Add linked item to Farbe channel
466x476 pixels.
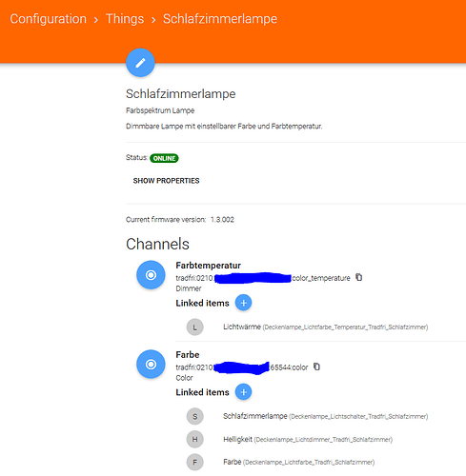tap(243, 392)
